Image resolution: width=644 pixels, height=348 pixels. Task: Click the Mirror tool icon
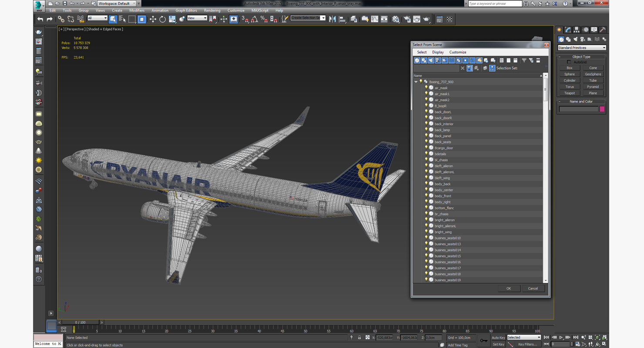point(332,19)
